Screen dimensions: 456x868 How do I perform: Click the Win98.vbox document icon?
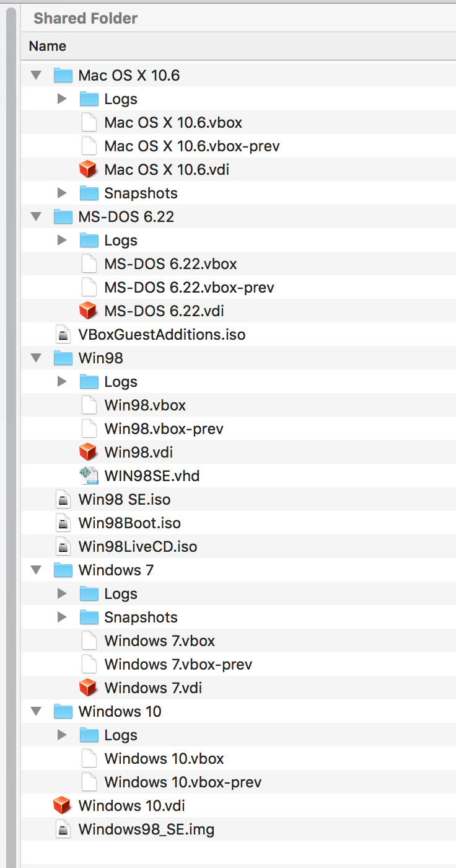[89, 405]
